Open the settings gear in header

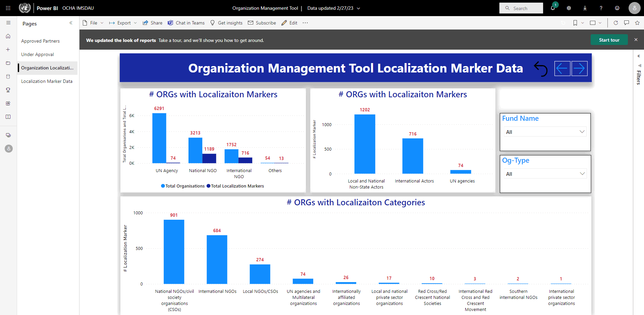click(x=569, y=8)
